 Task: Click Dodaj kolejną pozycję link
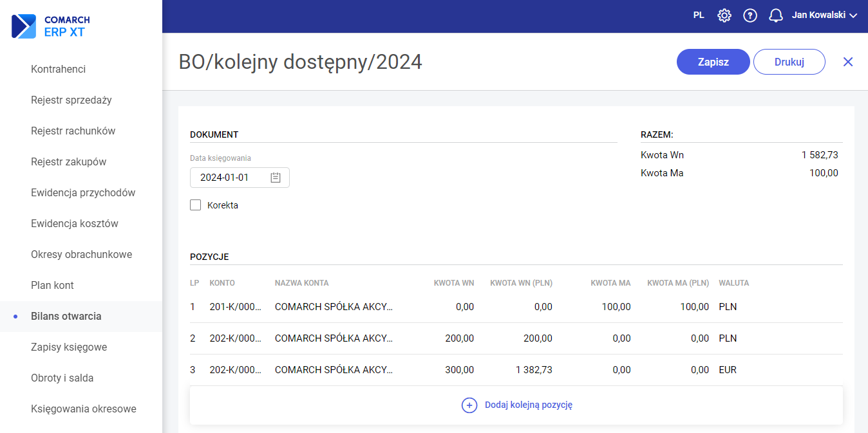pyautogui.click(x=528, y=405)
